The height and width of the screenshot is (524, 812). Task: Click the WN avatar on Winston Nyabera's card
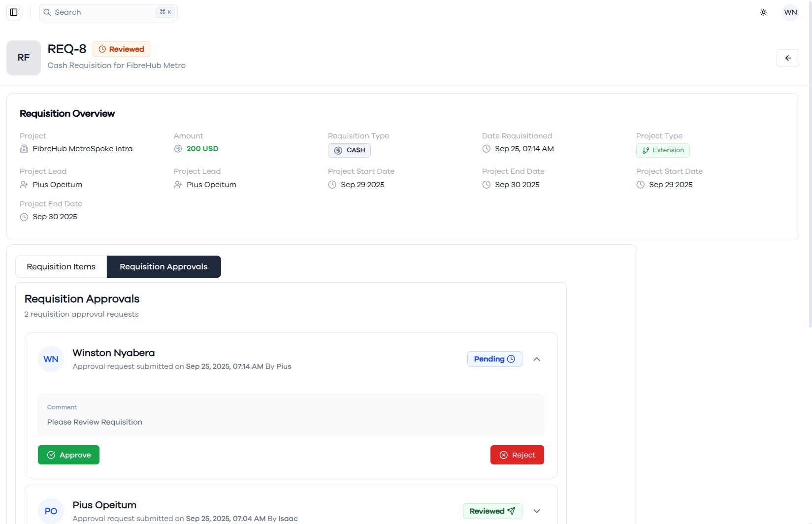[x=51, y=359]
